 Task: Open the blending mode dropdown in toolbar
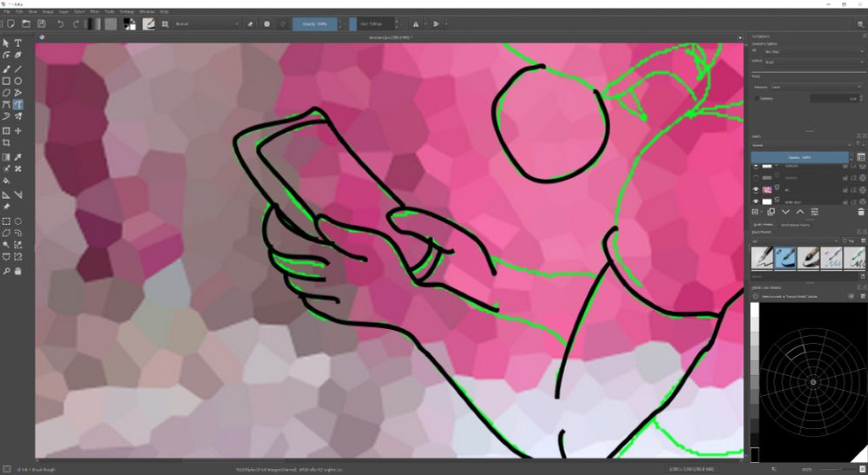(207, 23)
